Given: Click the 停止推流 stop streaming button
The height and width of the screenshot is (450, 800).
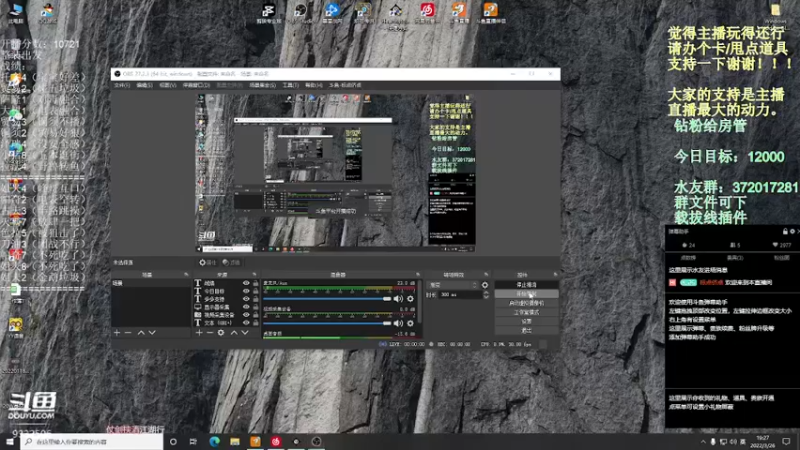Looking at the screenshot, I should [526, 285].
